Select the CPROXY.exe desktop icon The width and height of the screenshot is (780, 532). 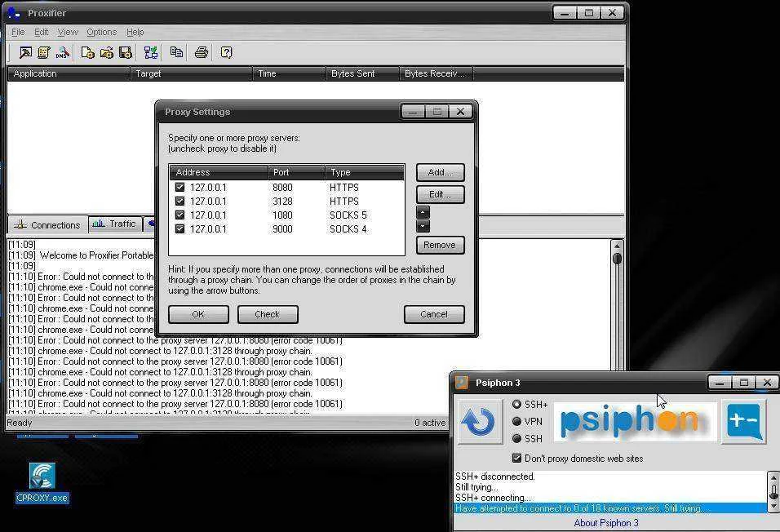(x=42, y=483)
